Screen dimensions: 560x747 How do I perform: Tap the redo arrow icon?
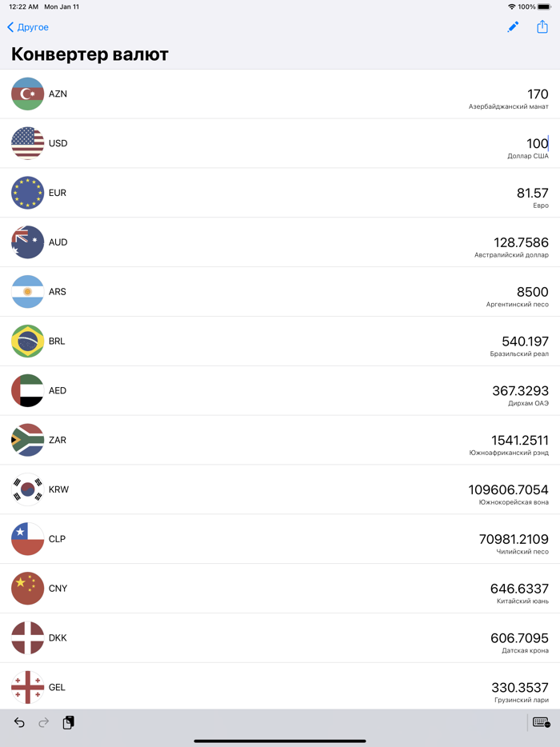click(x=44, y=723)
